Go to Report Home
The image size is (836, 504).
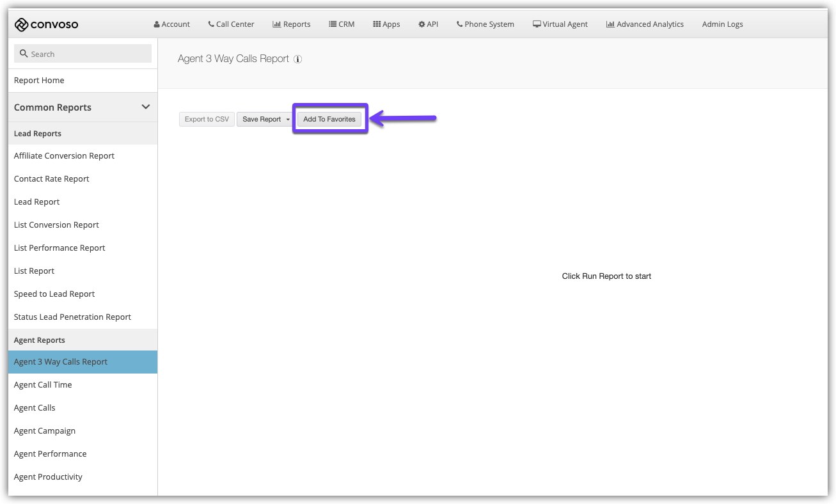click(x=39, y=80)
